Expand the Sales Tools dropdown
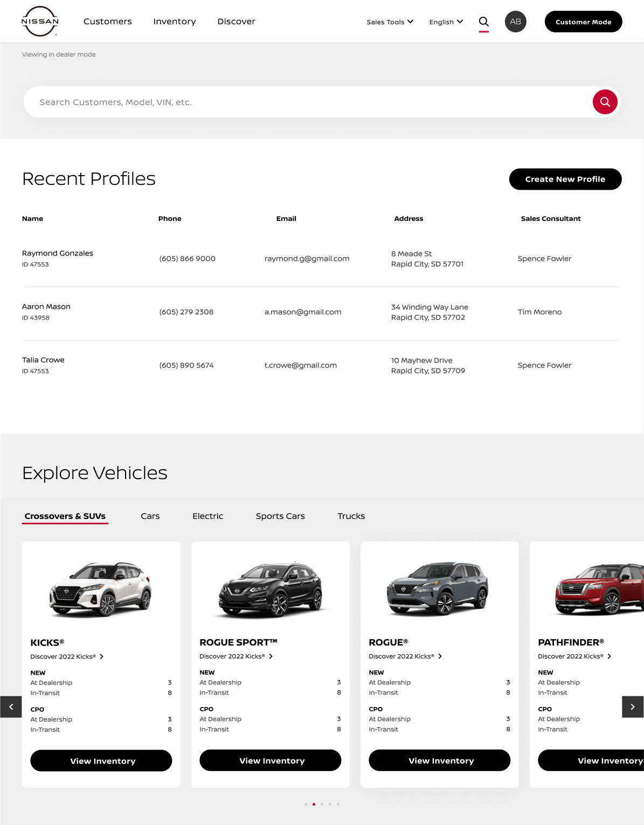The image size is (644, 825). (x=390, y=22)
